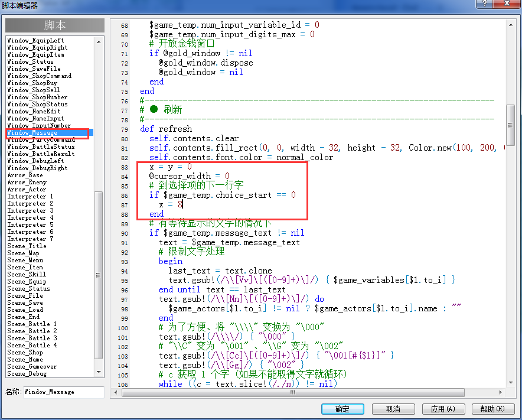The width and height of the screenshot is (522, 420).
Task: Click the 确定 confirm button
Action: point(342,409)
